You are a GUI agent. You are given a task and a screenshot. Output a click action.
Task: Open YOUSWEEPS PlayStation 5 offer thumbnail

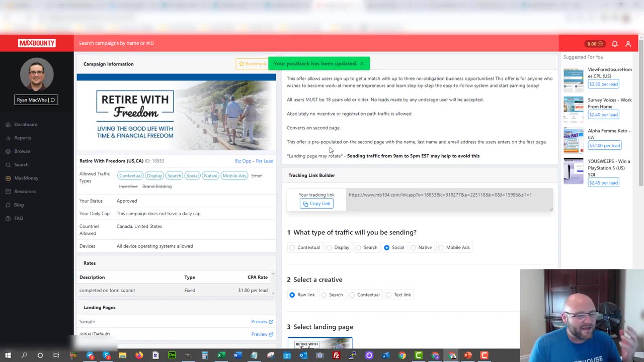[574, 171]
